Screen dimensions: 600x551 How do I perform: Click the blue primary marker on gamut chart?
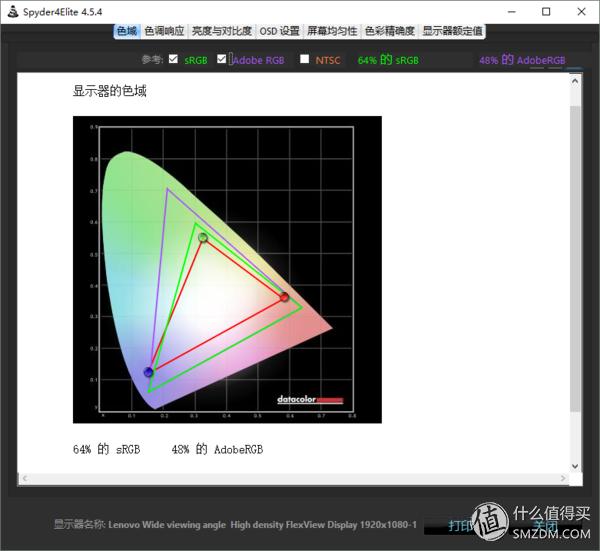pyautogui.click(x=148, y=372)
